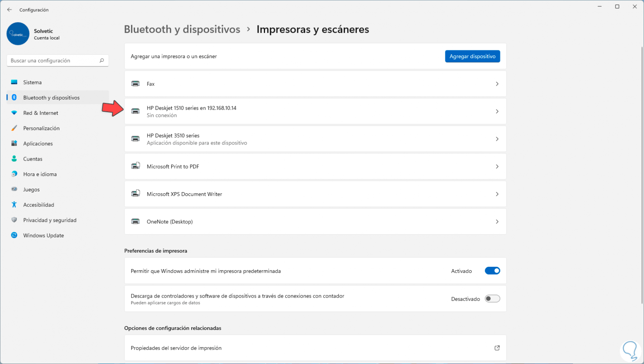This screenshot has width=644, height=364.
Task: Click the back arrow in title bar
Action: [x=9, y=10]
